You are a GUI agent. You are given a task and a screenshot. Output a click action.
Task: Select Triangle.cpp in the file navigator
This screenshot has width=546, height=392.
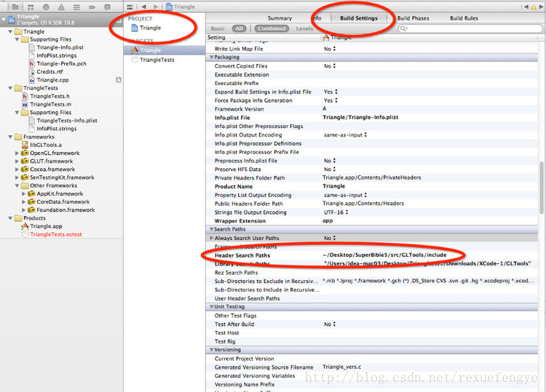tap(52, 80)
